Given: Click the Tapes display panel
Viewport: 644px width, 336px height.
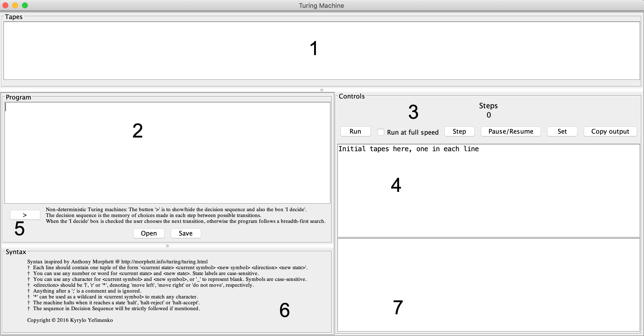Looking at the screenshot, I should (x=322, y=51).
